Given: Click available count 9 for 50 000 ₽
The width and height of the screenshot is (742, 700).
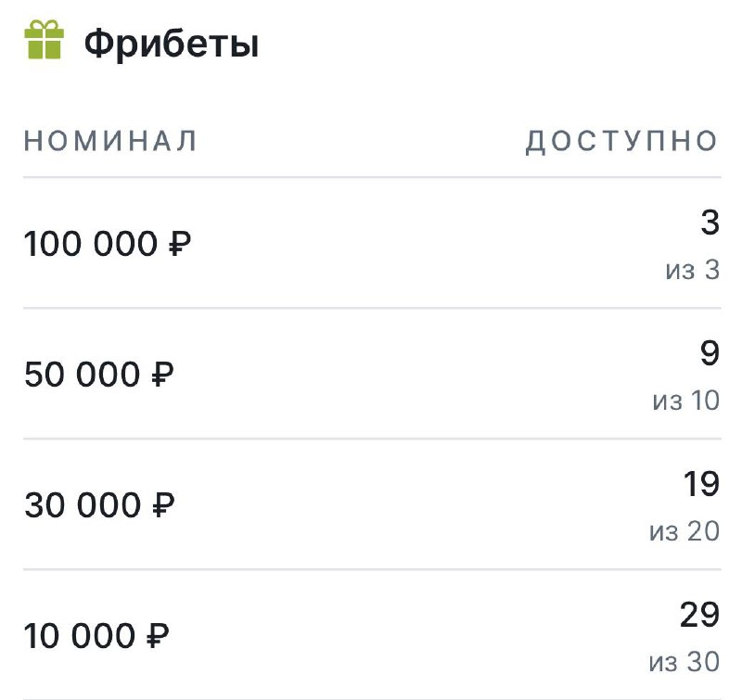Looking at the screenshot, I should pyautogui.click(x=710, y=354).
